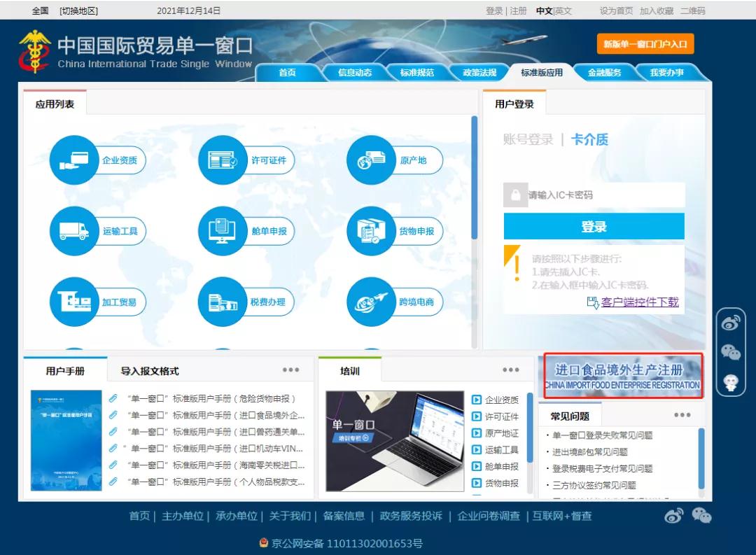Screen dimensions: 756x555
Task: Open FAQ 登录税费电子支付常见问题
Action: (602, 469)
